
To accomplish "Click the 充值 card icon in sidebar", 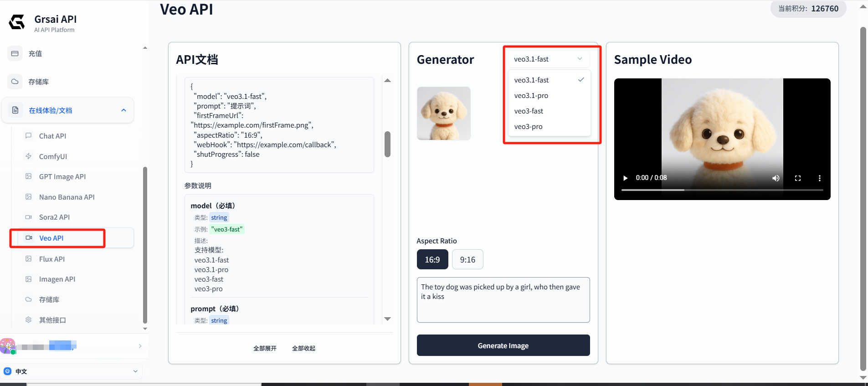I will click(15, 53).
